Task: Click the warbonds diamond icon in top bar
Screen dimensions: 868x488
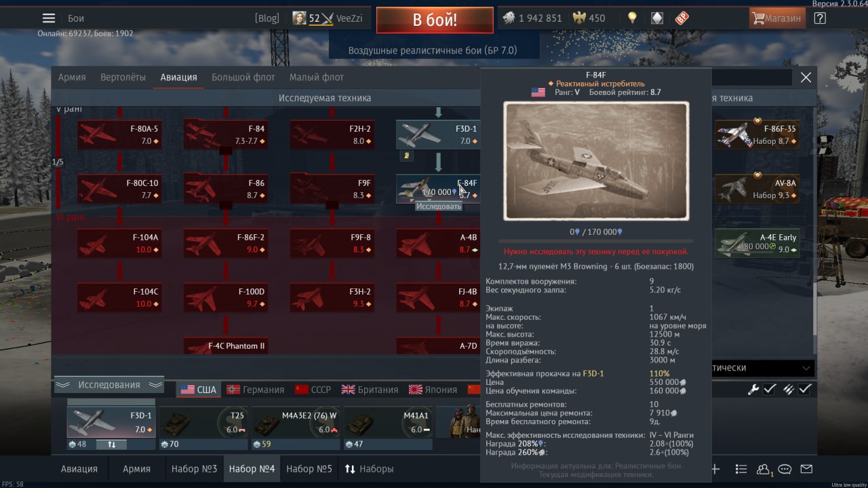Action: click(x=657, y=18)
